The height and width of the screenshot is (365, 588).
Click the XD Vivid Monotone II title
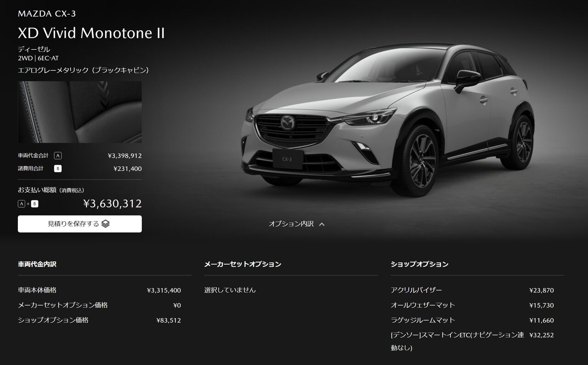[x=91, y=33]
